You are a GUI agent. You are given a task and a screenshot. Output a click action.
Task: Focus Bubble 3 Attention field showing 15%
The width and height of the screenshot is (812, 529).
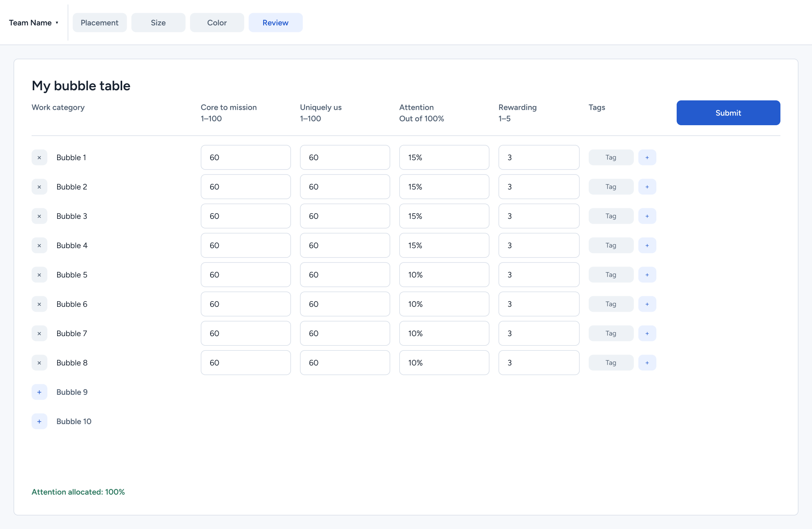444,216
